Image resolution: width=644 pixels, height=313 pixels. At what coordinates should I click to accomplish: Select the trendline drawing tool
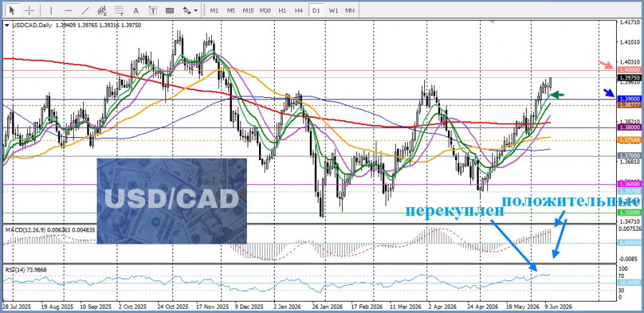pyautogui.click(x=85, y=10)
